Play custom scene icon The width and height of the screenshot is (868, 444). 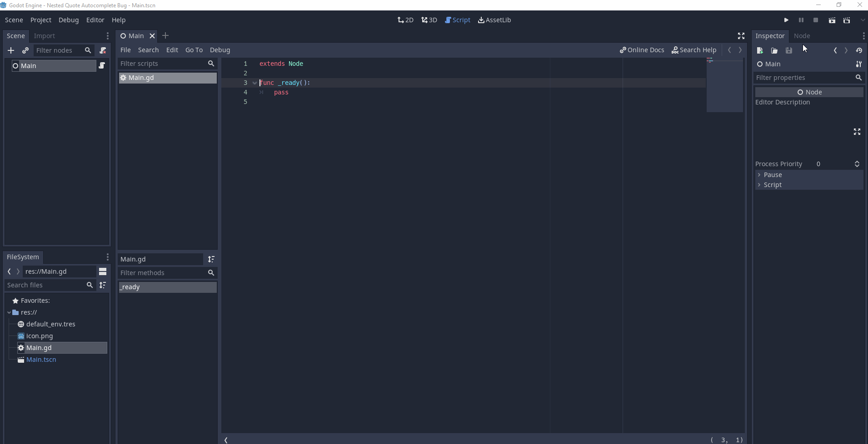pyautogui.click(x=847, y=20)
